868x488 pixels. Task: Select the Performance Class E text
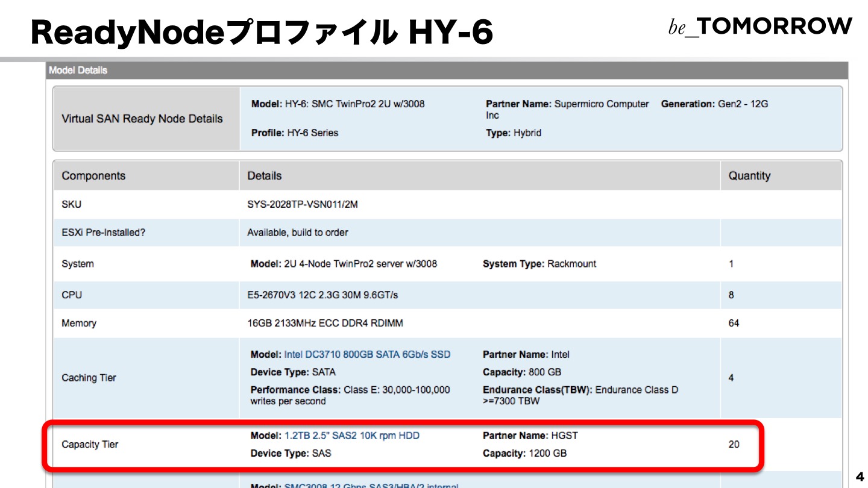pyautogui.click(x=350, y=395)
